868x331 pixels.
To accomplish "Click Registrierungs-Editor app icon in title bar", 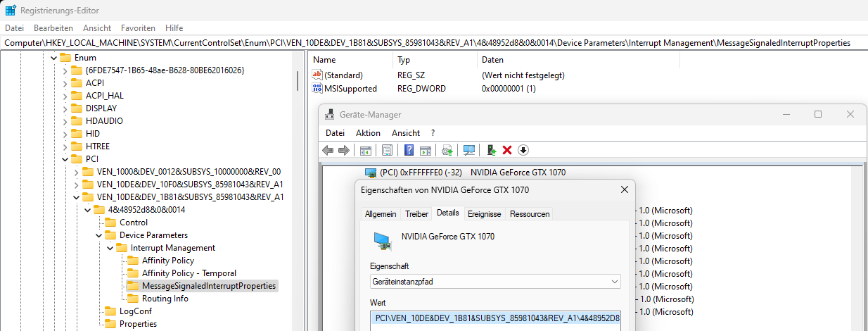I will pos(11,11).
